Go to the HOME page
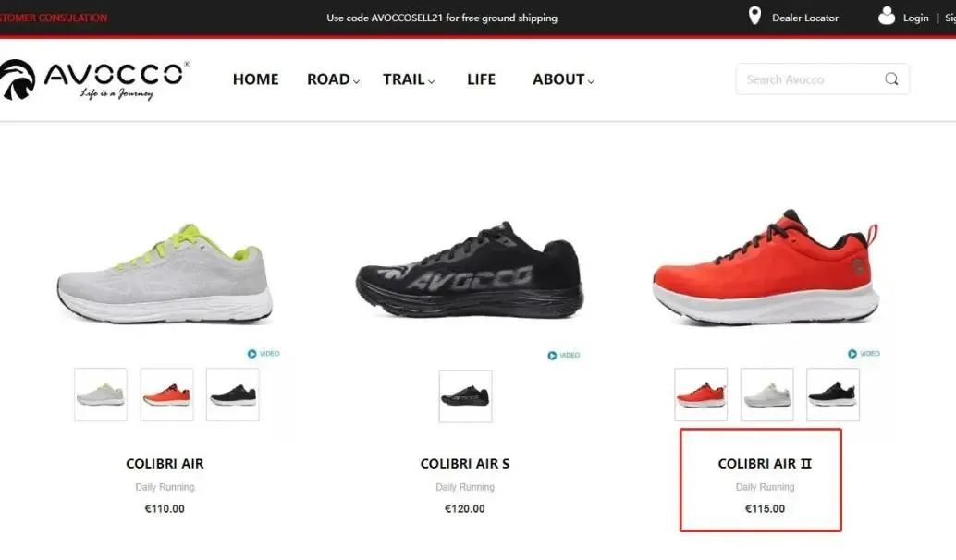 [x=255, y=79]
